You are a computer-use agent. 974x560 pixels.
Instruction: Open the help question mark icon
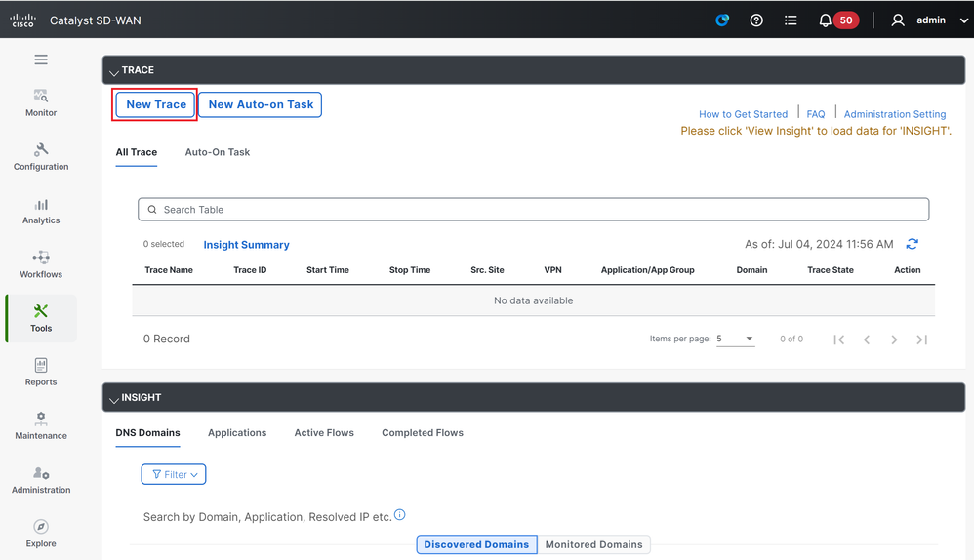756,20
